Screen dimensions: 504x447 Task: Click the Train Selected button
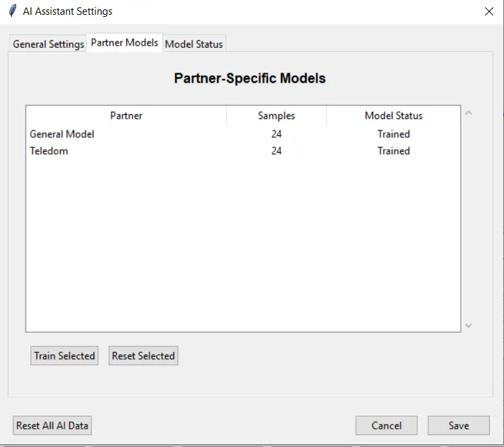pyautogui.click(x=65, y=356)
